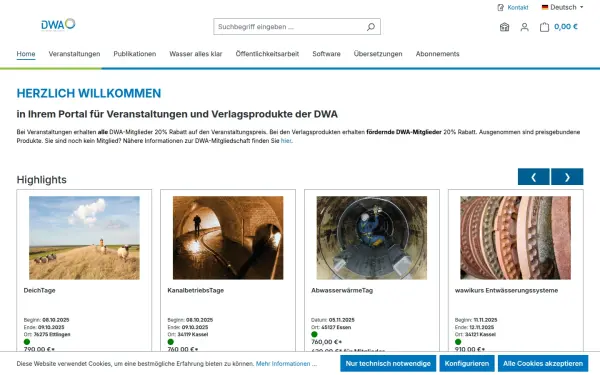Click the Konfigurieren cookie button
Screen dimensions: 600x375
coord(467,364)
